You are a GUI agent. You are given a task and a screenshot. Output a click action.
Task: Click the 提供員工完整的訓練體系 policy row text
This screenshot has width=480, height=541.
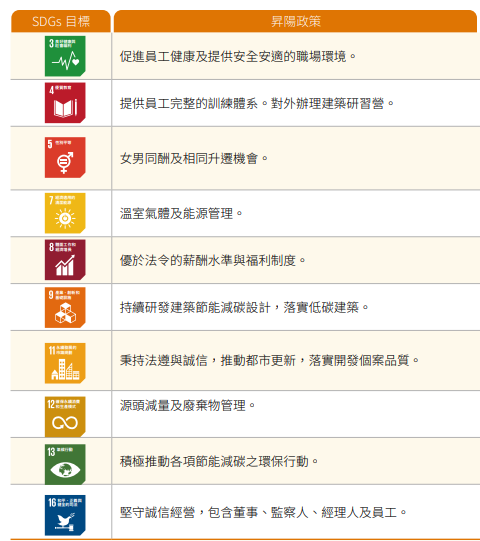coord(189,103)
